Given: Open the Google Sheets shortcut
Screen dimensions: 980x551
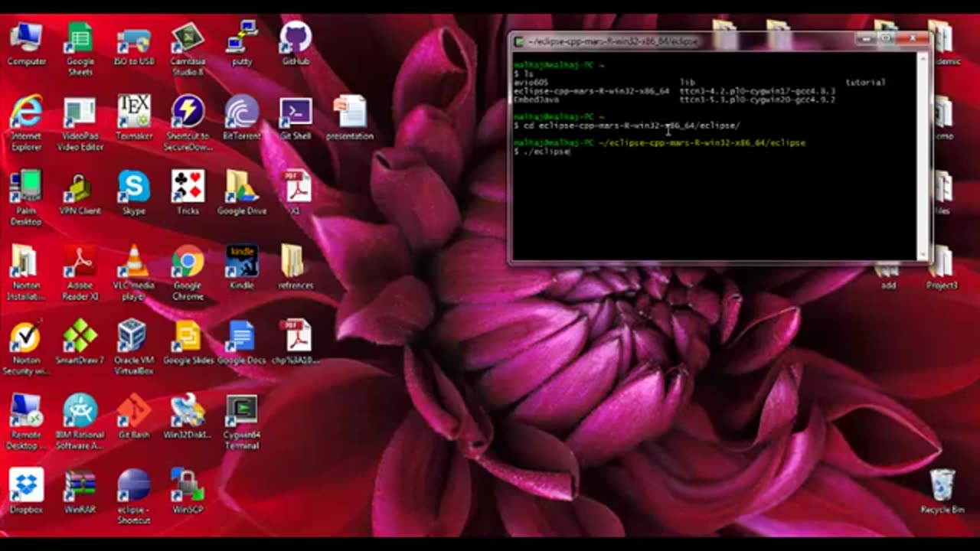Looking at the screenshot, I should tap(80, 47).
